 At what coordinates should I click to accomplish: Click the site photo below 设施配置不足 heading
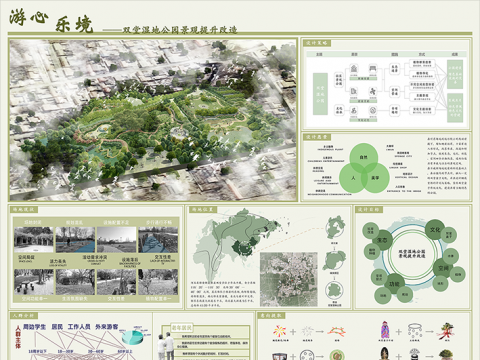point(116,240)
